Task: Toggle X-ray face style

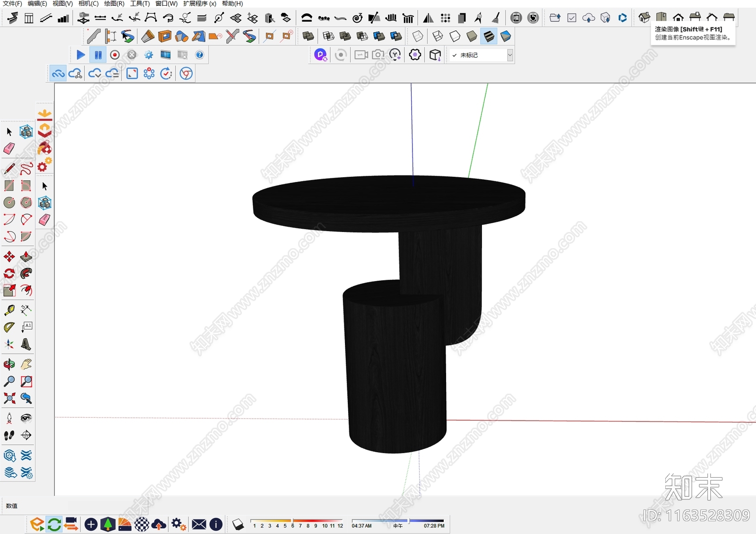Action: pos(418,36)
